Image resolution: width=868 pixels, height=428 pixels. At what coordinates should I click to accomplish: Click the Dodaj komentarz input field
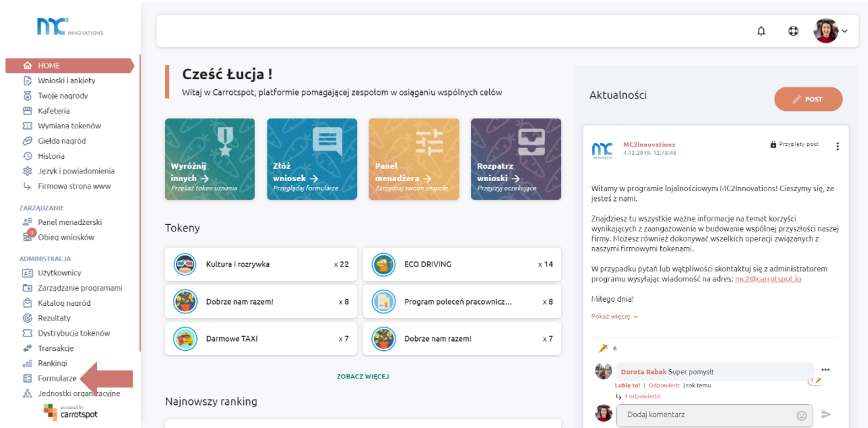[x=713, y=415]
